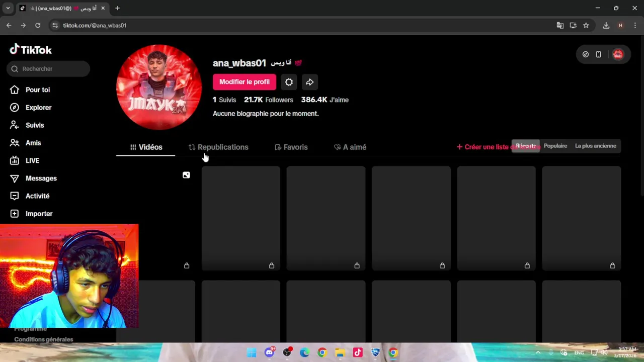The height and width of the screenshot is (362, 644).
Task: Open Discord from the taskbar
Action: pos(269,352)
